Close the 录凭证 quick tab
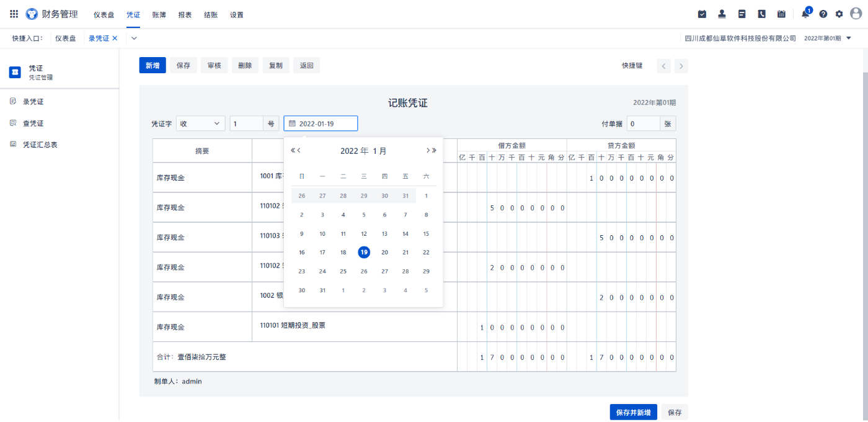The width and height of the screenshot is (868, 422). point(115,38)
